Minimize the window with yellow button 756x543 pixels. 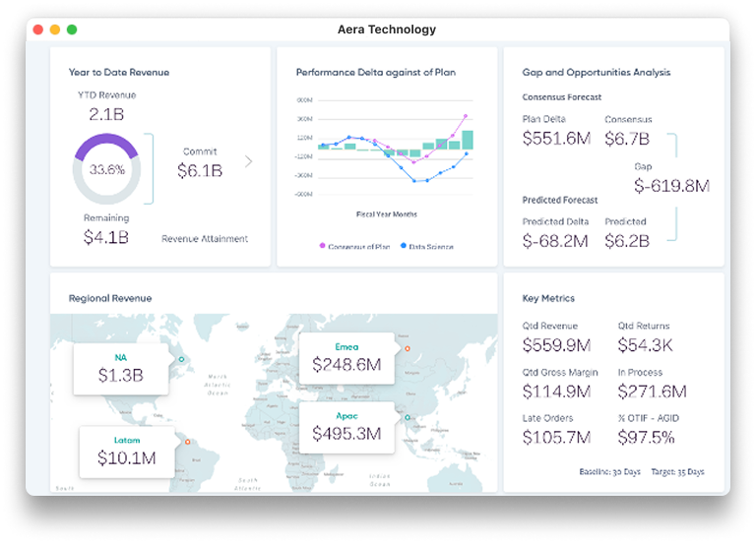point(55,30)
